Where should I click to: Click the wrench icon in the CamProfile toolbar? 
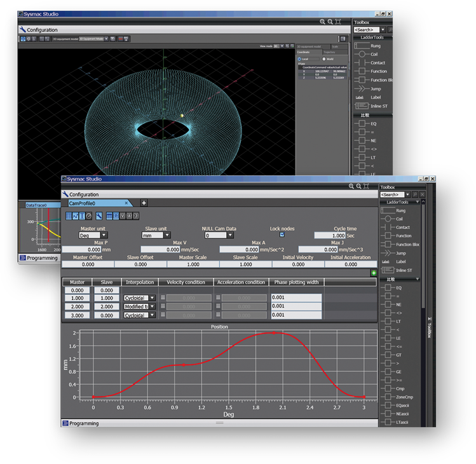point(100,216)
